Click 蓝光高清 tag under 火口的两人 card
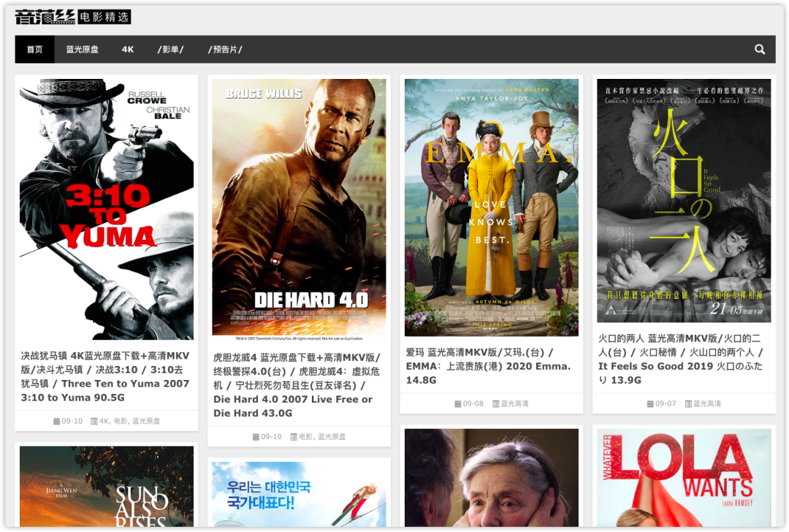The width and height of the screenshot is (789, 532). tap(707, 403)
